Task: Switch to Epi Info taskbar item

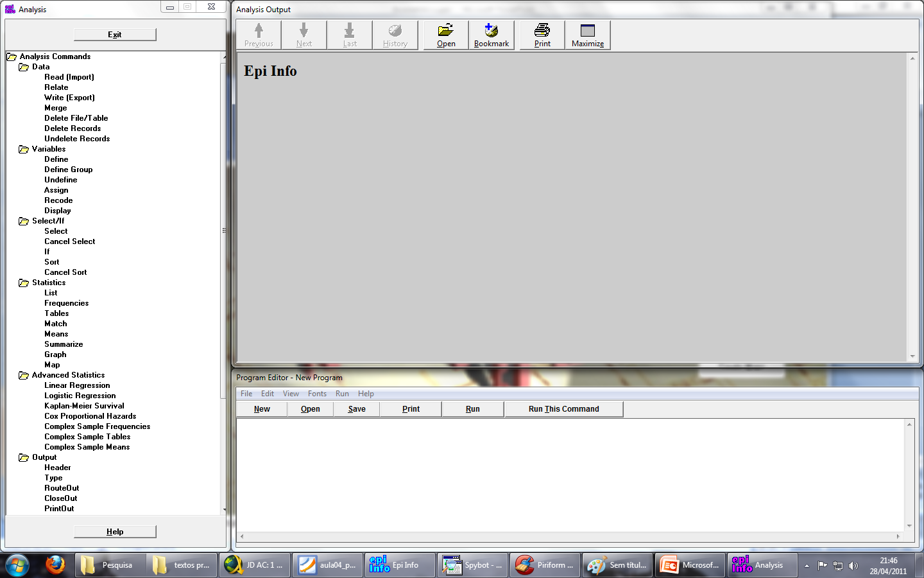Action: 400,565
